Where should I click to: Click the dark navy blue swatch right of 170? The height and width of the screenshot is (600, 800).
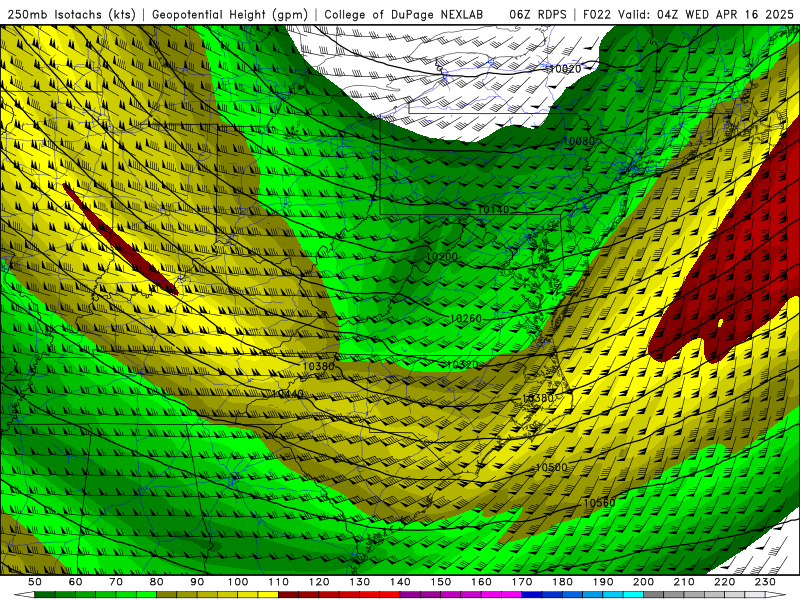pyautogui.click(x=532, y=595)
